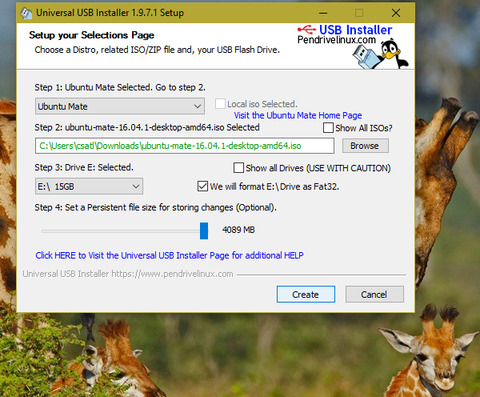Close the Universal USB Installer window
480x397 pixels.
click(396, 13)
